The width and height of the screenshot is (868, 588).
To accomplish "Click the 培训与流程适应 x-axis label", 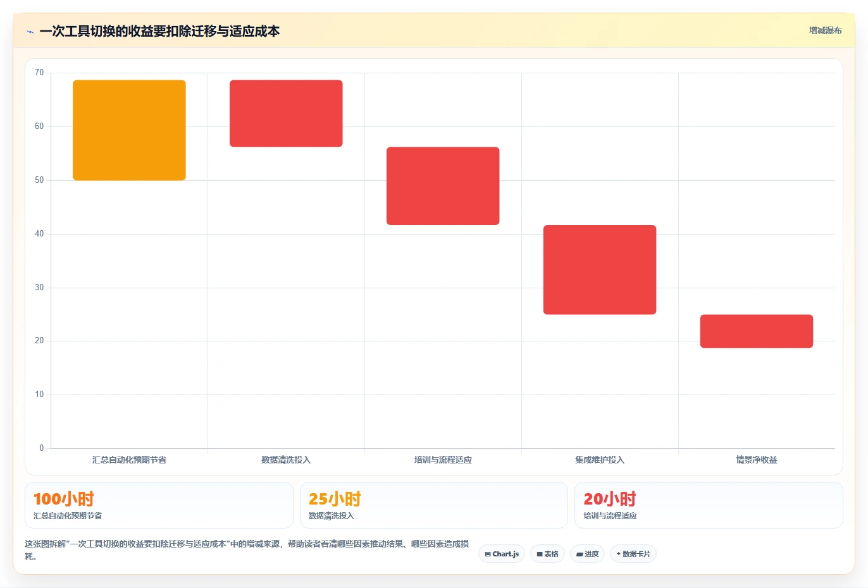I will [x=443, y=460].
